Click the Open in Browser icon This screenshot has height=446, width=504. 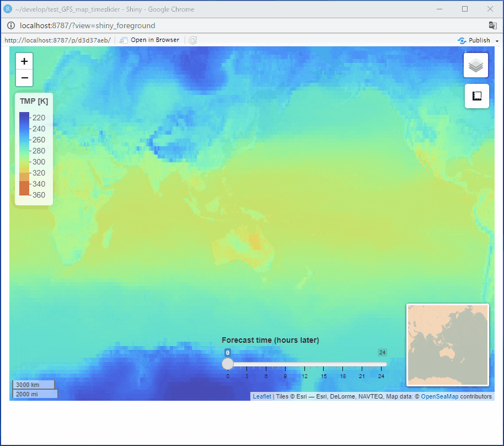pyautogui.click(x=124, y=40)
